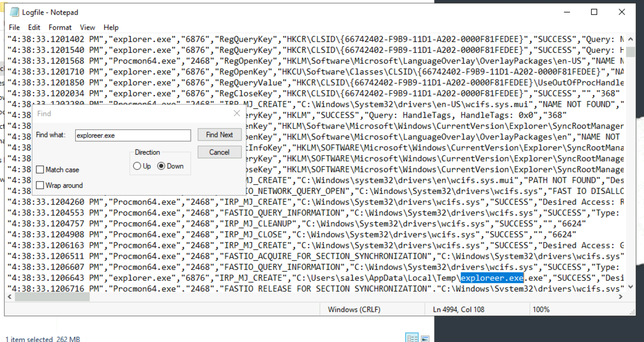The width and height of the screenshot is (644, 342).
Task: Enable the Wrap around checkbox
Action: (x=40, y=185)
